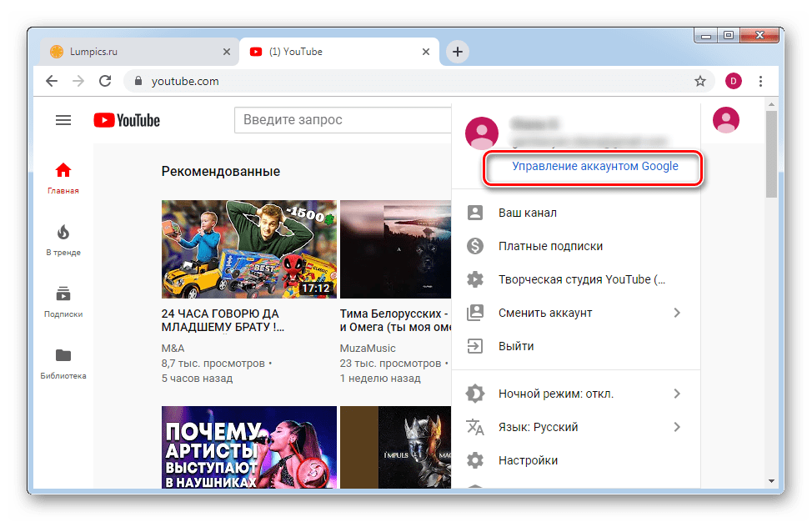Click the page vertical scrollbar thumb

(772, 153)
